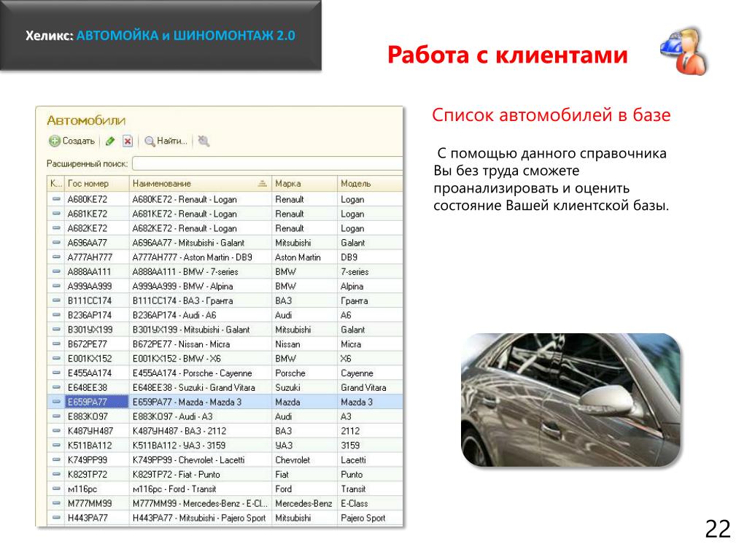The width and height of the screenshot is (747, 560).
Task: Click 'E883KO97 - Audi - A3' cell
Action: point(200,416)
